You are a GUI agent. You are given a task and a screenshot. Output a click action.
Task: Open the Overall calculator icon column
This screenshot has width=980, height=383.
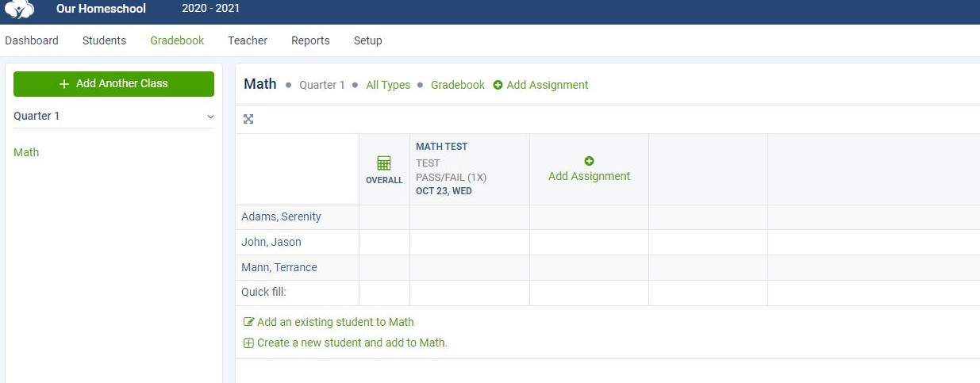(x=384, y=163)
